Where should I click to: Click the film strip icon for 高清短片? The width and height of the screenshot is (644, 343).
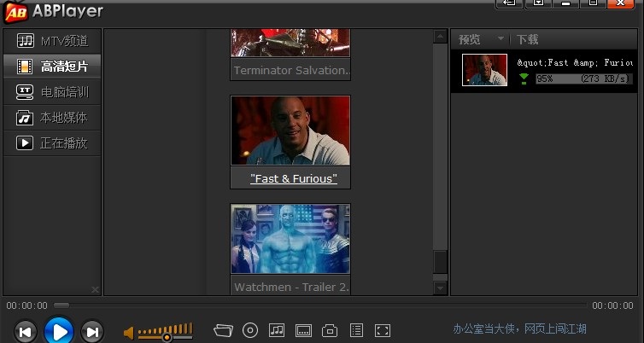click(25, 67)
